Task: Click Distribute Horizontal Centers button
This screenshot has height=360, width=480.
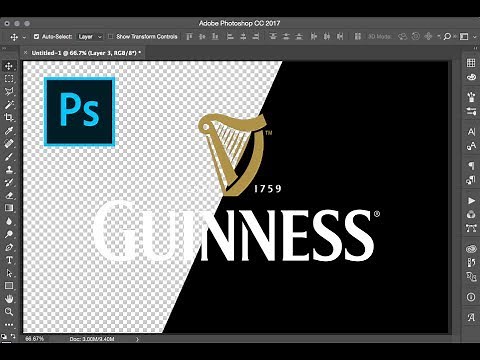Action: (327, 36)
